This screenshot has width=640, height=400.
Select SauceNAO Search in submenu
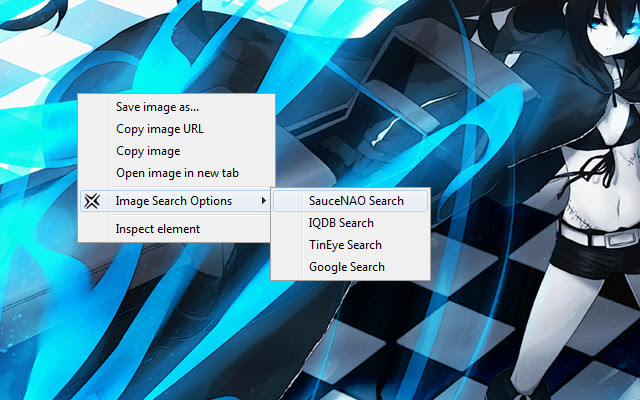tap(351, 201)
